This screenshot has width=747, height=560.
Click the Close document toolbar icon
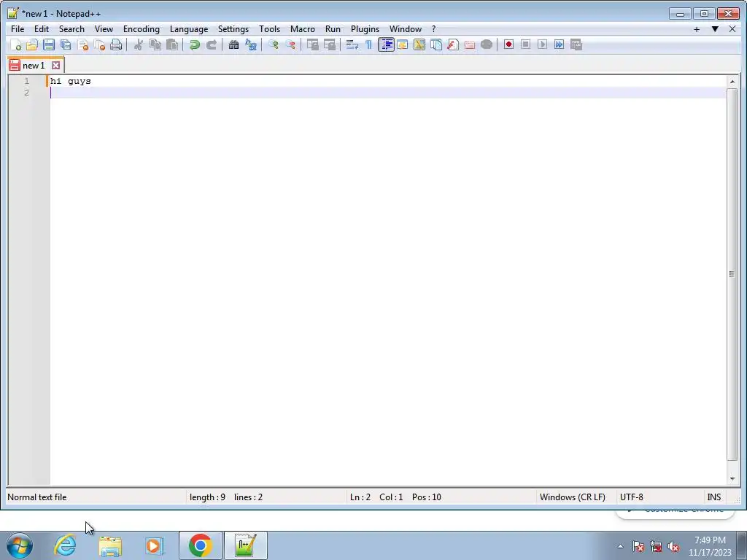point(82,44)
